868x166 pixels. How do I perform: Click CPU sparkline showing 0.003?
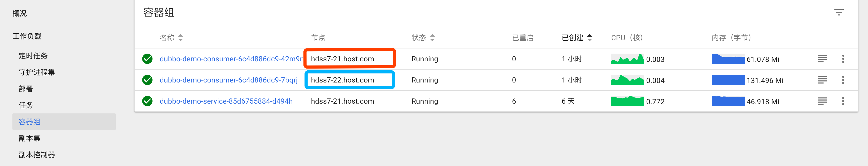tap(627, 59)
